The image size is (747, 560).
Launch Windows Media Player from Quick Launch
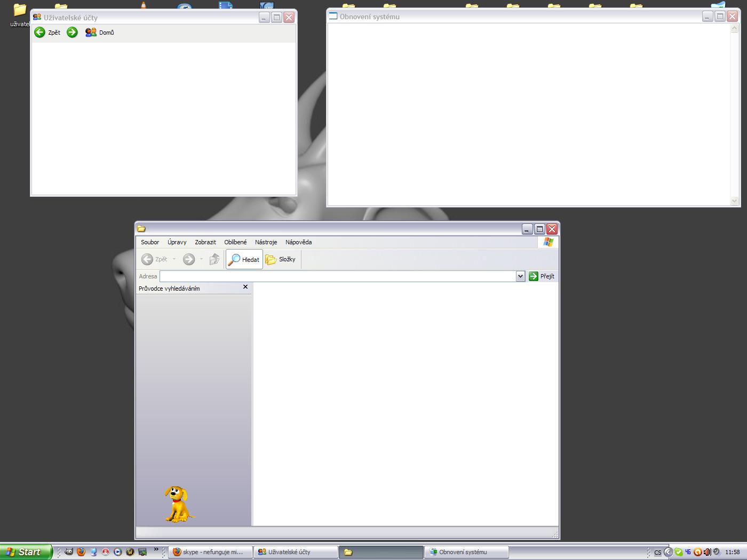tap(118, 552)
